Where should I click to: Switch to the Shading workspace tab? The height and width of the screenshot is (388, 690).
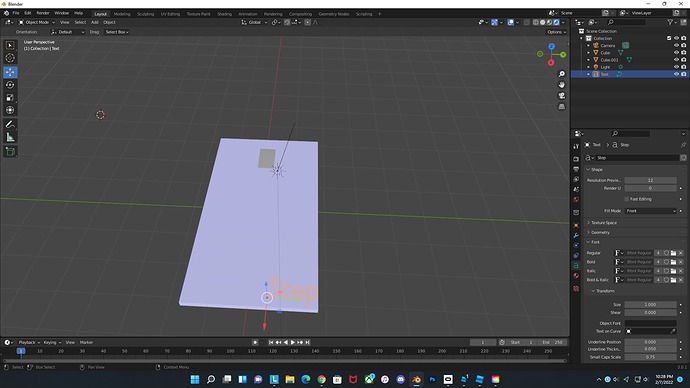[224, 14]
